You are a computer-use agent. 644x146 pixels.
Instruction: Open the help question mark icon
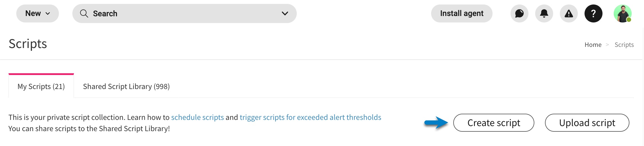click(593, 13)
